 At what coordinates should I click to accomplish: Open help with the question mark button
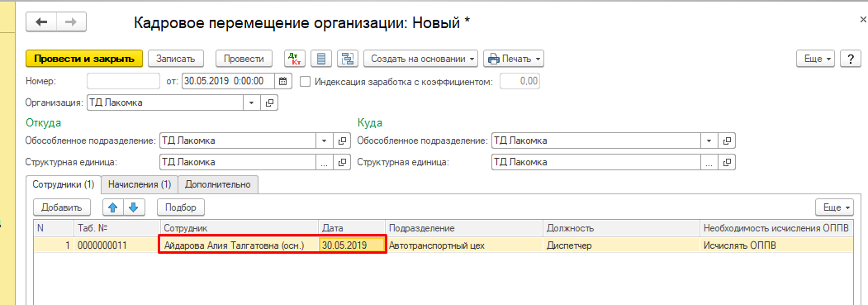coord(851,58)
